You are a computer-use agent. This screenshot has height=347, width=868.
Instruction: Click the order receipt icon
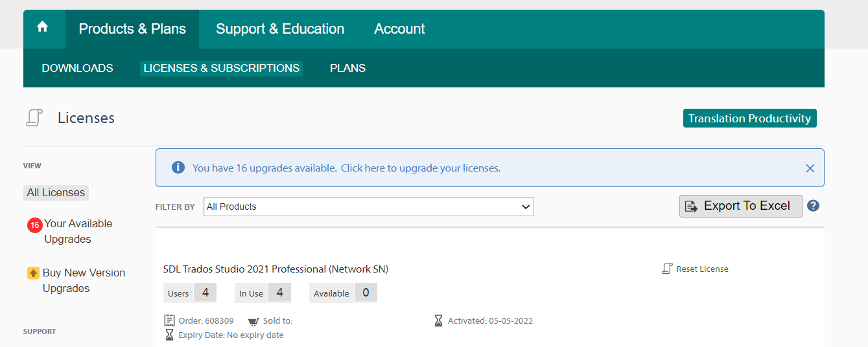(169, 320)
